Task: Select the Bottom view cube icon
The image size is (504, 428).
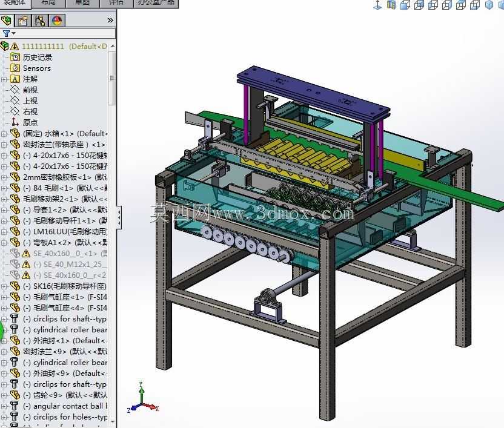Action: click(x=475, y=4)
